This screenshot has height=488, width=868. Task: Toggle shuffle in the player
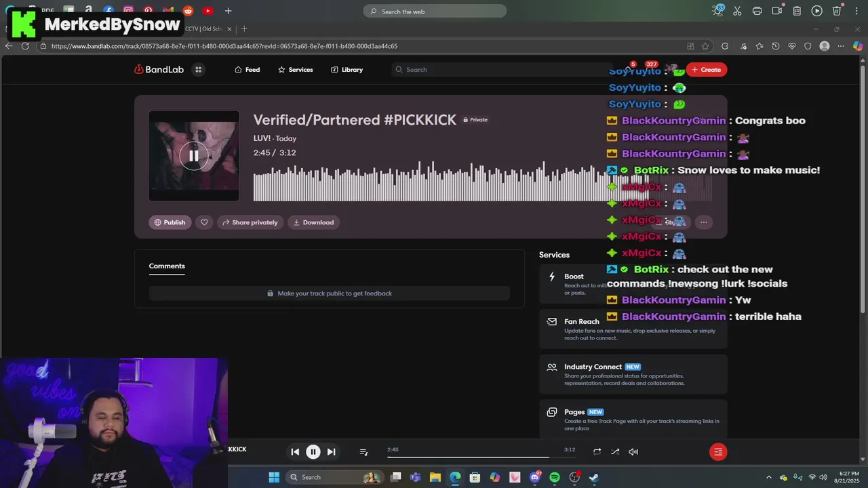(615, 452)
